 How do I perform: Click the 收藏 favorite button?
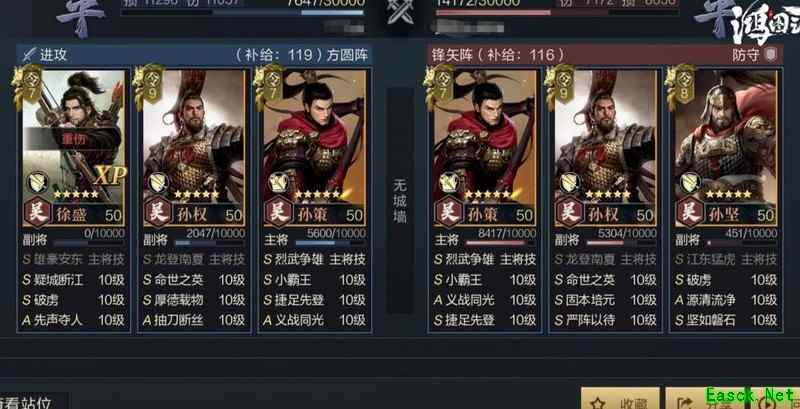[x=620, y=399]
